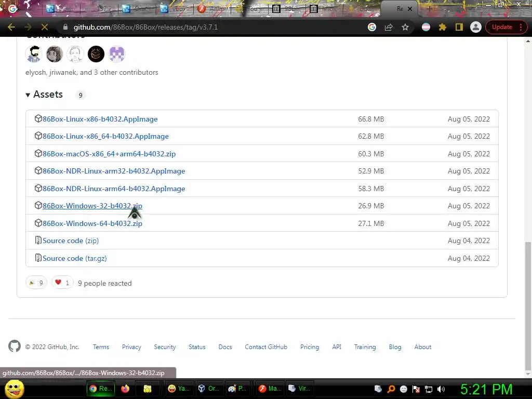
Task: Download Source code (tar.gz)
Action: click(x=75, y=259)
